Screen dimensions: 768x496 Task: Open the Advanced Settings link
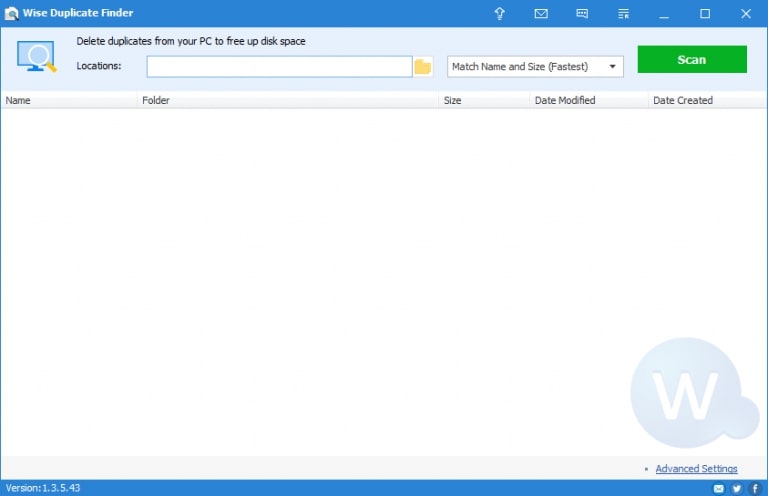696,469
